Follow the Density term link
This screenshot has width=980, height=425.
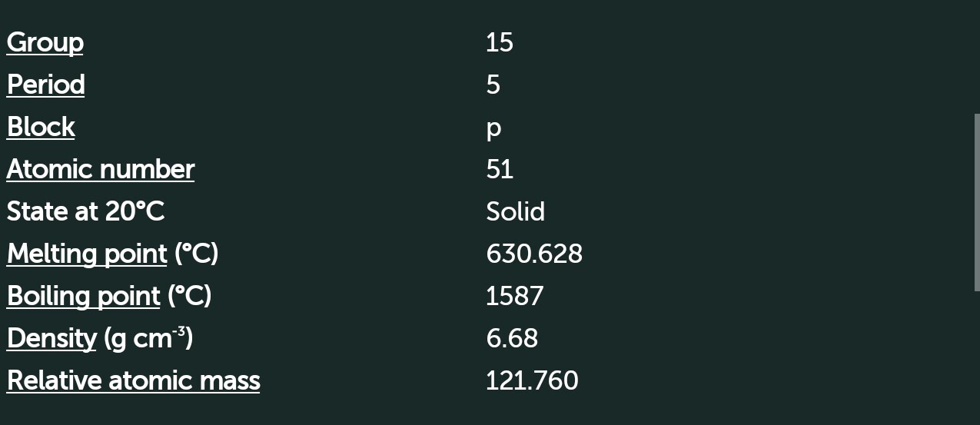(x=51, y=338)
